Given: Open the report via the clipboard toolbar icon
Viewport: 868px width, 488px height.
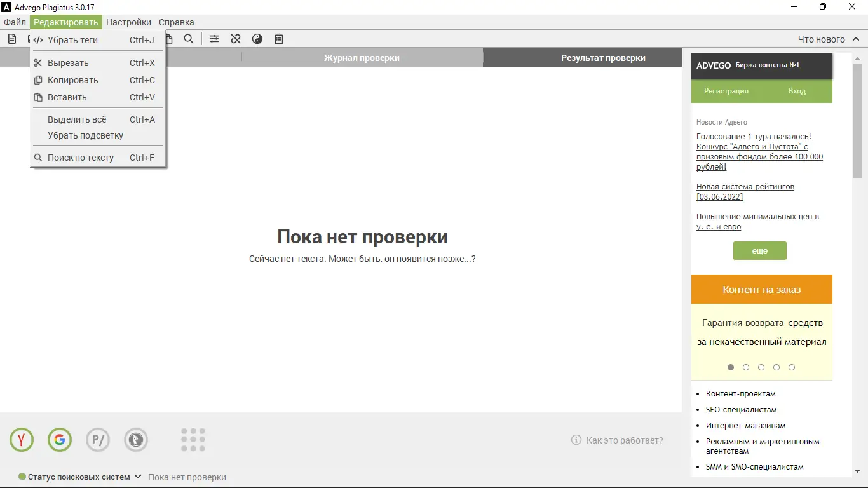Looking at the screenshot, I should coord(278,39).
